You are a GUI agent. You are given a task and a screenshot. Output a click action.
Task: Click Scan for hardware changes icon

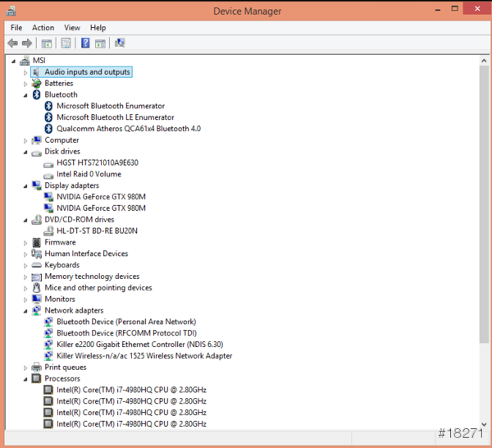pyautogui.click(x=120, y=43)
